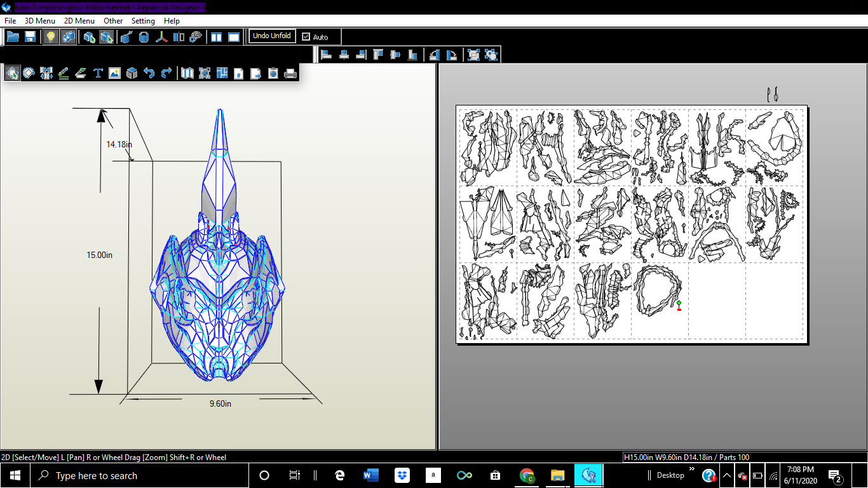Click the 2D redo arrow
This screenshot has height=488, width=868.
point(166,73)
